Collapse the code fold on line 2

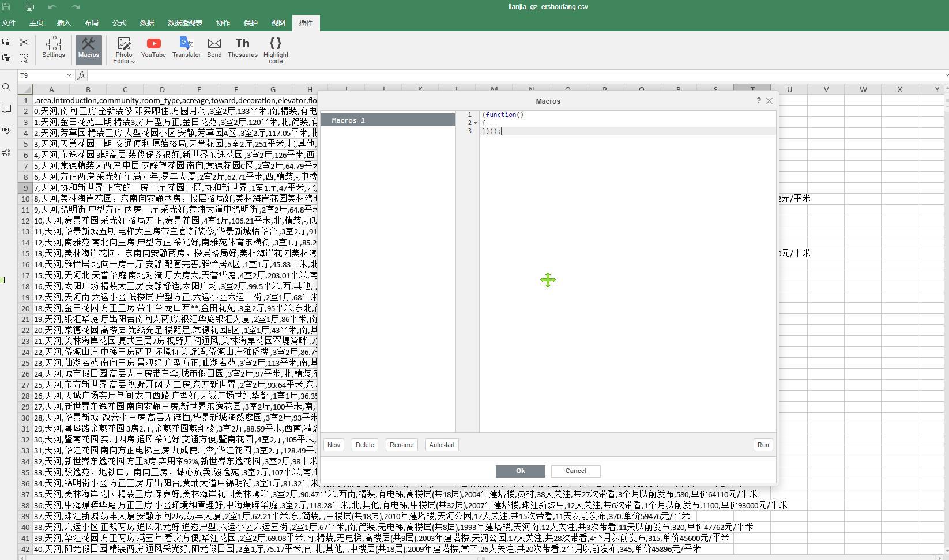(474, 123)
